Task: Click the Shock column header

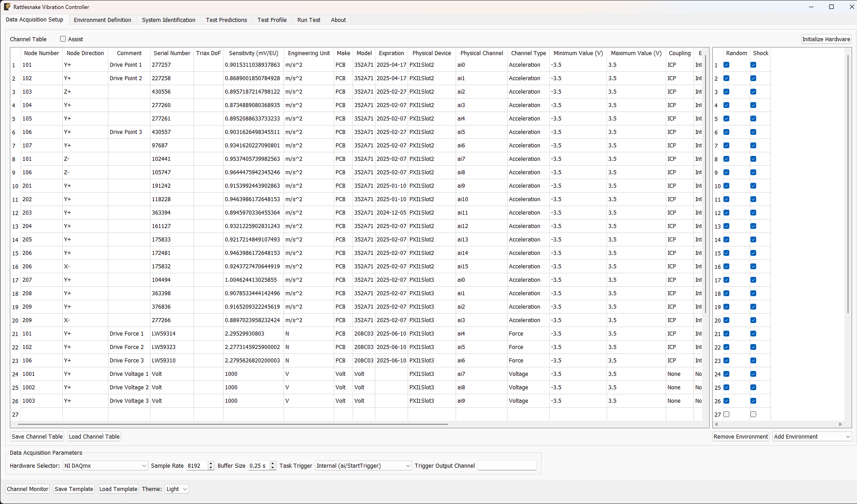Action: tap(761, 53)
